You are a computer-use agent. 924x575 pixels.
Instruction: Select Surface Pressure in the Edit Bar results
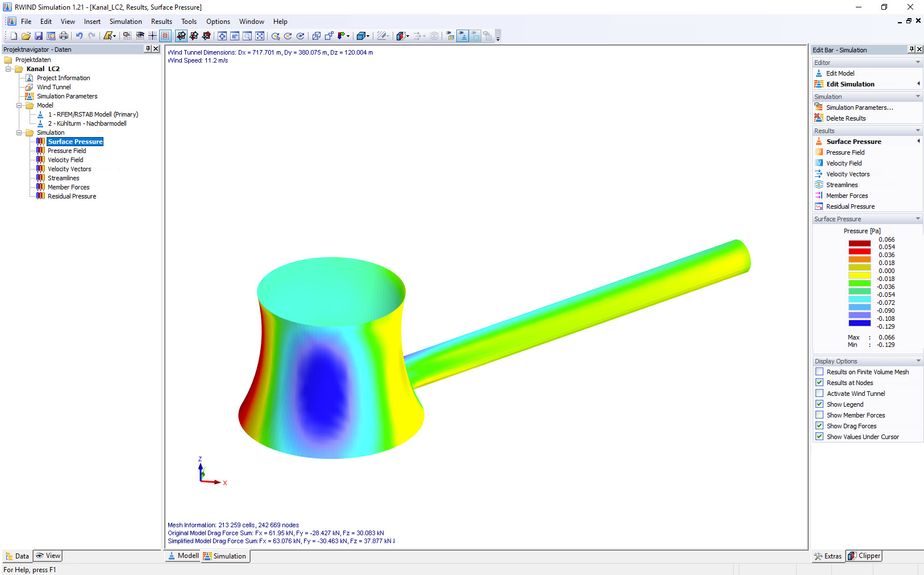[x=854, y=142]
